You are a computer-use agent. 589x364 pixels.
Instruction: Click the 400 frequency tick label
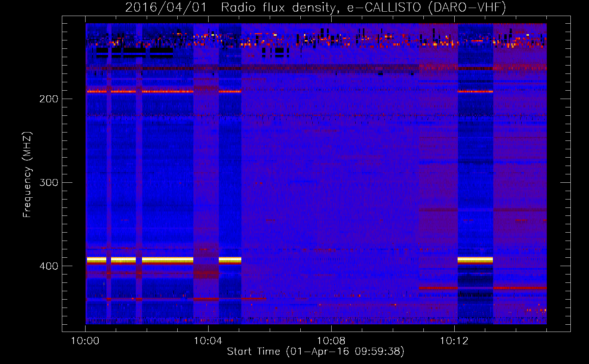click(x=49, y=266)
